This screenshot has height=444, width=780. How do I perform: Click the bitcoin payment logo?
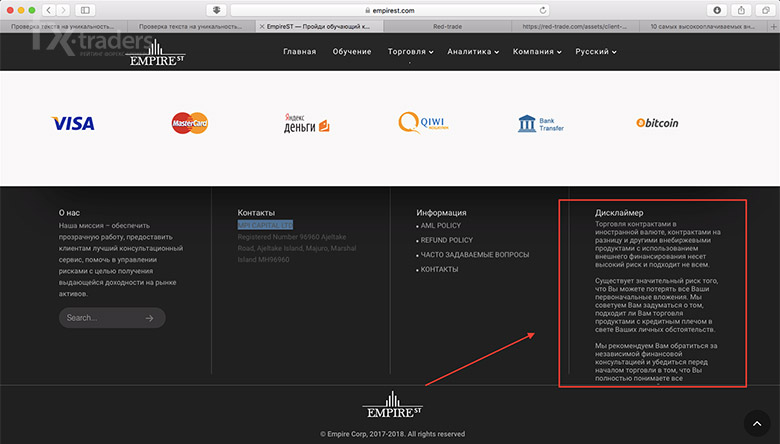(657, 123)
